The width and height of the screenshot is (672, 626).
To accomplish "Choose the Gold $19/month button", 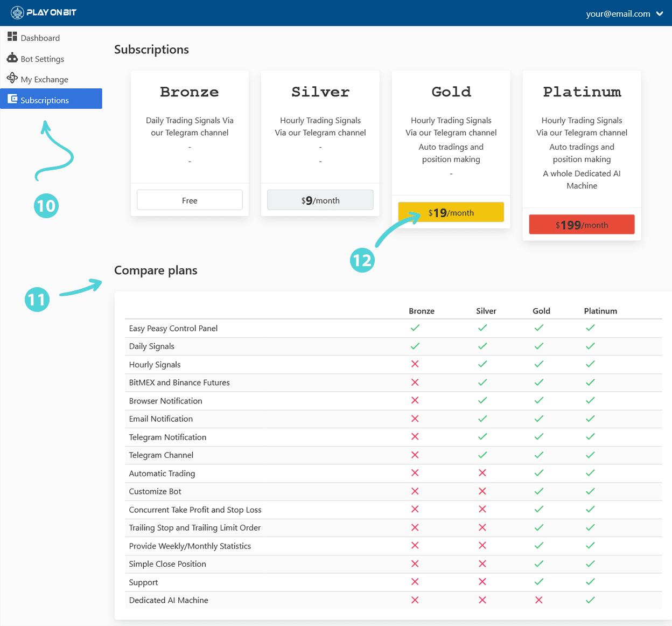I will pos(451,212).
